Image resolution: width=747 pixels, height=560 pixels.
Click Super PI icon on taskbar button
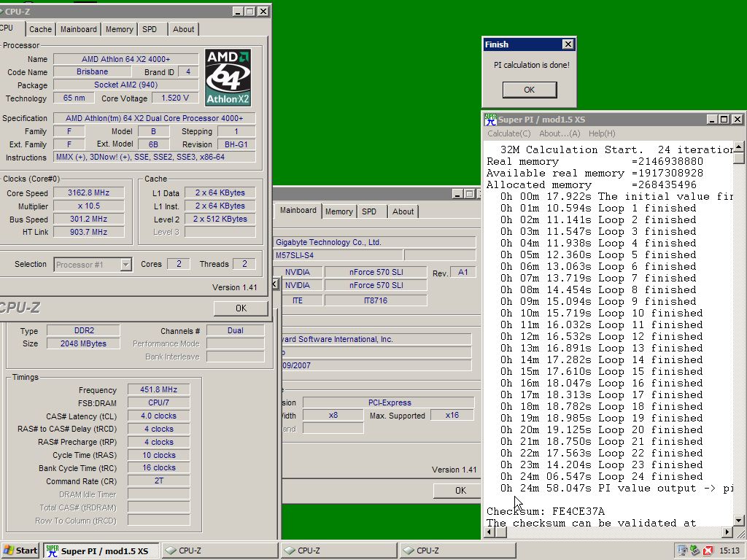[x=53, y=551]
